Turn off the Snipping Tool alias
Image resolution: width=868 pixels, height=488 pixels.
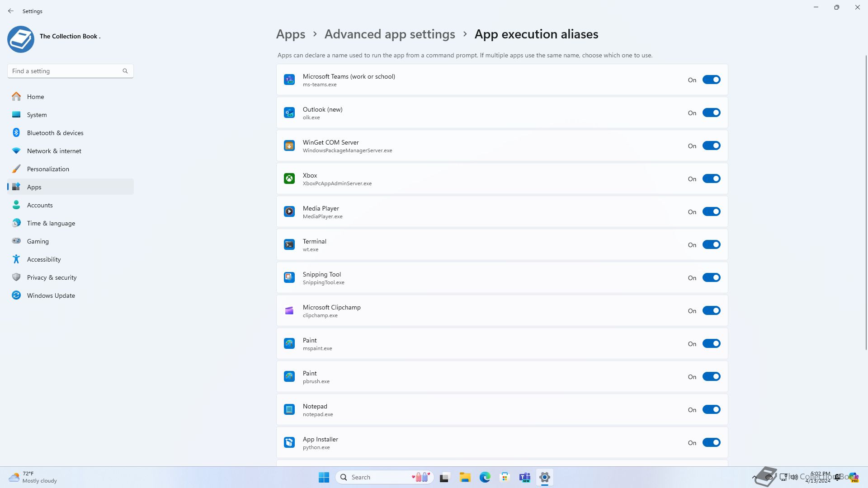point(711,277)
